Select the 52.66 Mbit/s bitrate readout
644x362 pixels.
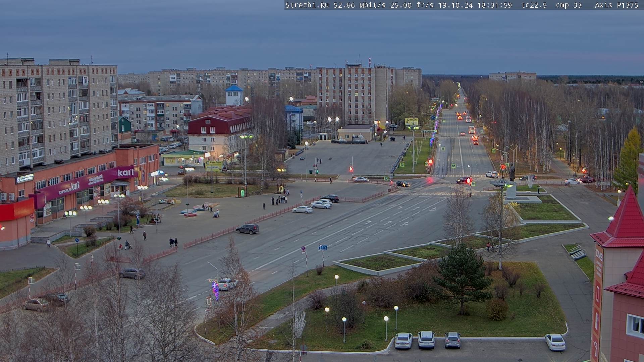[359, 5]
